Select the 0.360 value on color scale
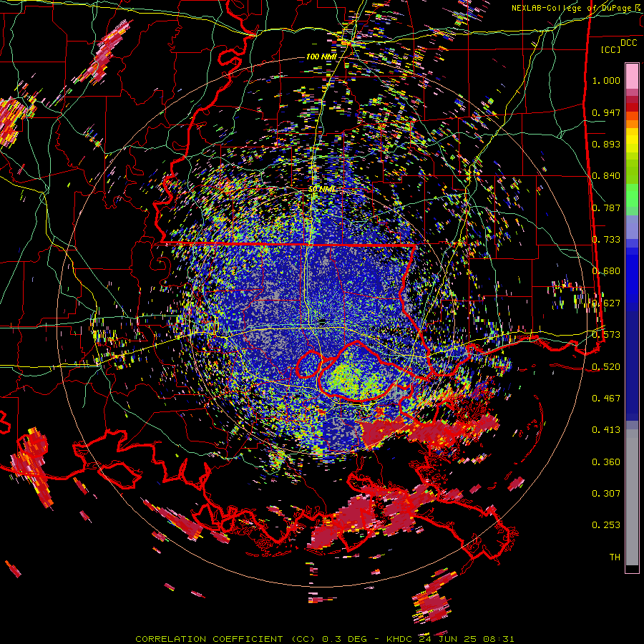Image resolution: width=644 pixels, height=644 pixels. [x=606, y=462]
